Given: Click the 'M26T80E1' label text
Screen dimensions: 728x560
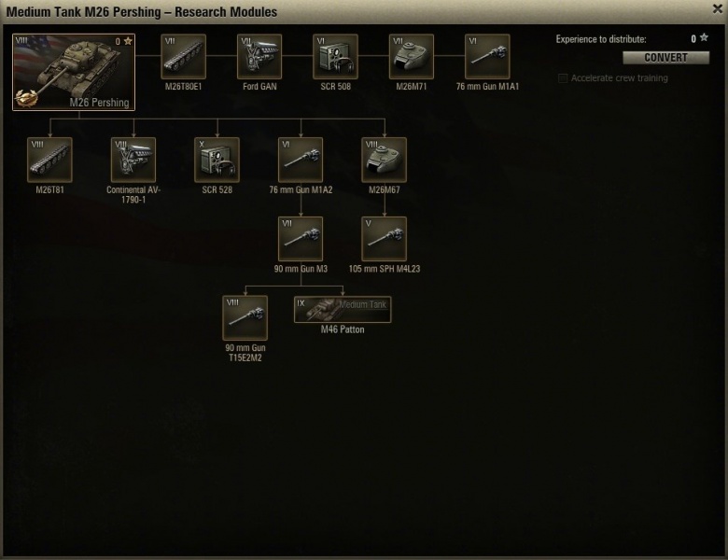Looking at the screenshot, I should click(183, 87).
